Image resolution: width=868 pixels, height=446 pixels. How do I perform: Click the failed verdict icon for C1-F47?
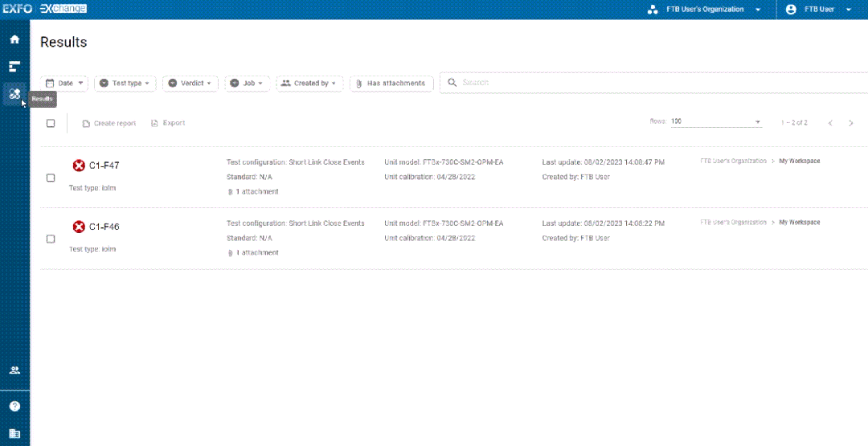click(x=79, y=166)
